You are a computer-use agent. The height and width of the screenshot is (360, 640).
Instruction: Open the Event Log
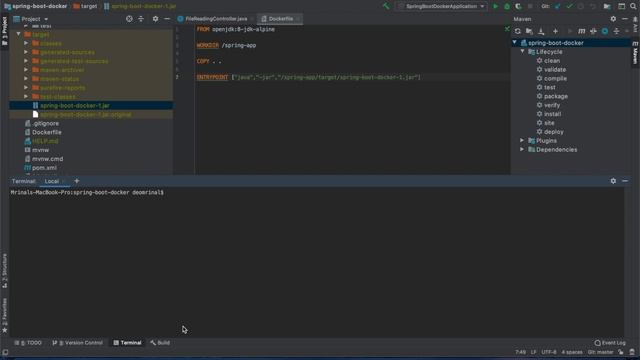pyautogui.click(x=610, y=343)
